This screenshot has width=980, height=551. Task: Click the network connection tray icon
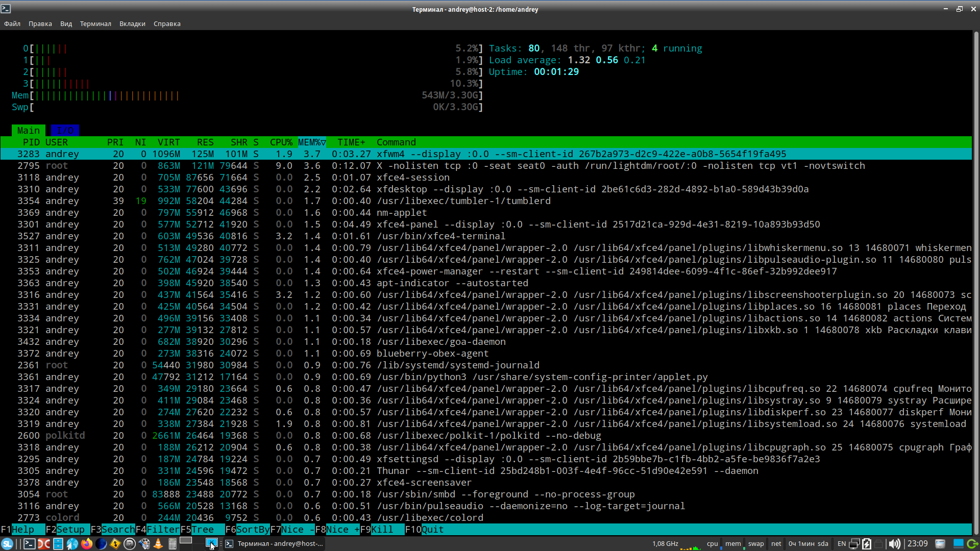[x=854, y=544]
